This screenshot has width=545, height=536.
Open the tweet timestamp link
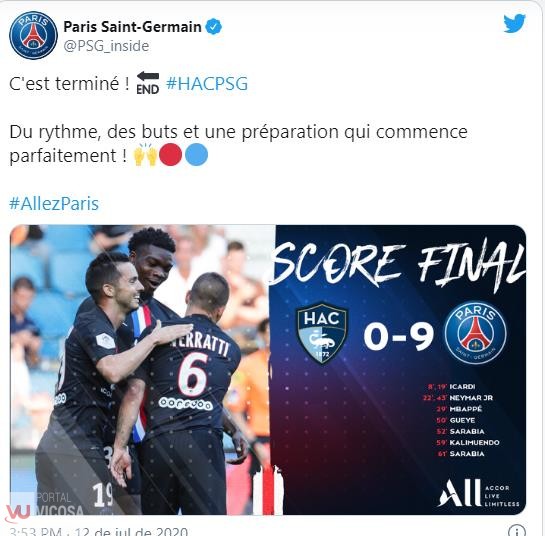98,531
